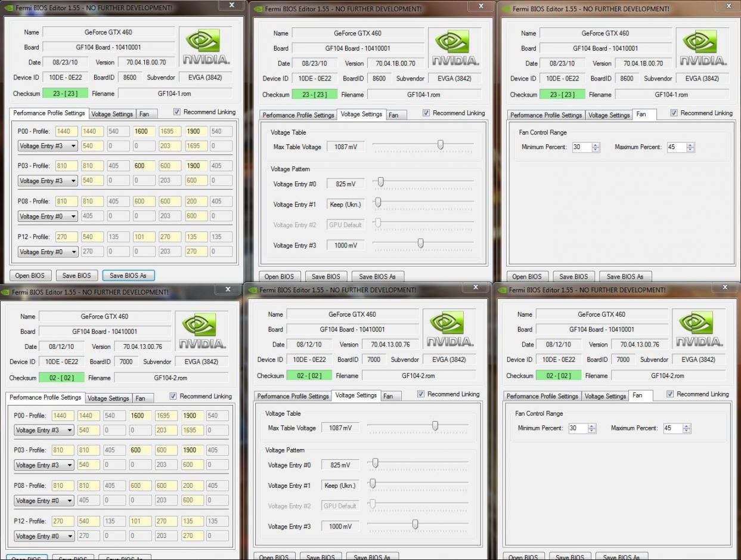741x560 pixels.
Task: Toggle Recommend Linking in GF104-2 Performance Profile window
Action: pyautogui.click(x=173, y=396)
